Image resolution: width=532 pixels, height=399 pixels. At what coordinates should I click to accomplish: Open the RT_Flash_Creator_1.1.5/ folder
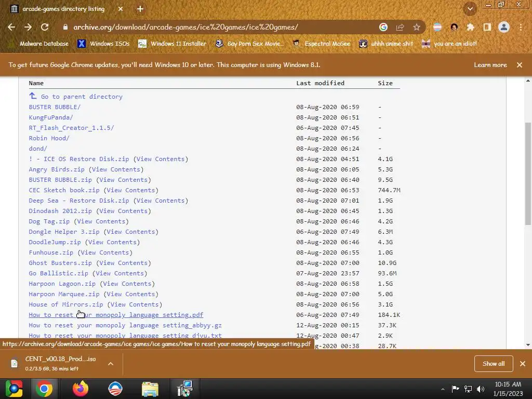[71, 128]
